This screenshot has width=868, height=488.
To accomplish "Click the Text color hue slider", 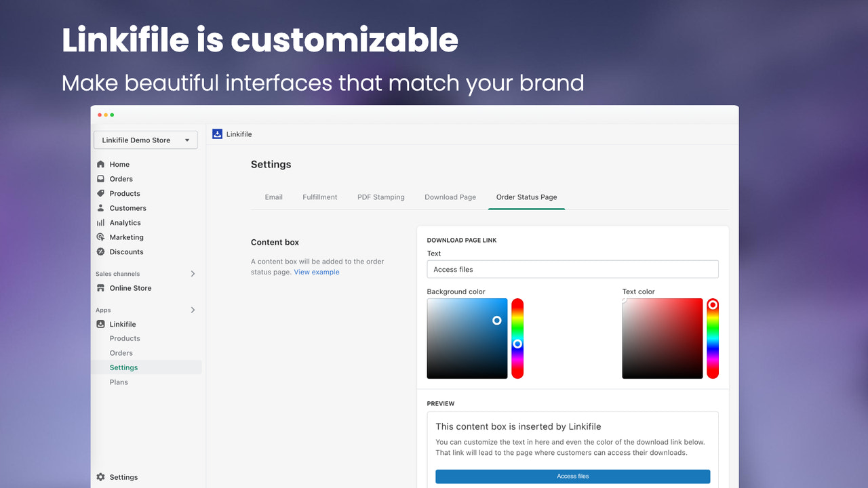I will [713, 338].
